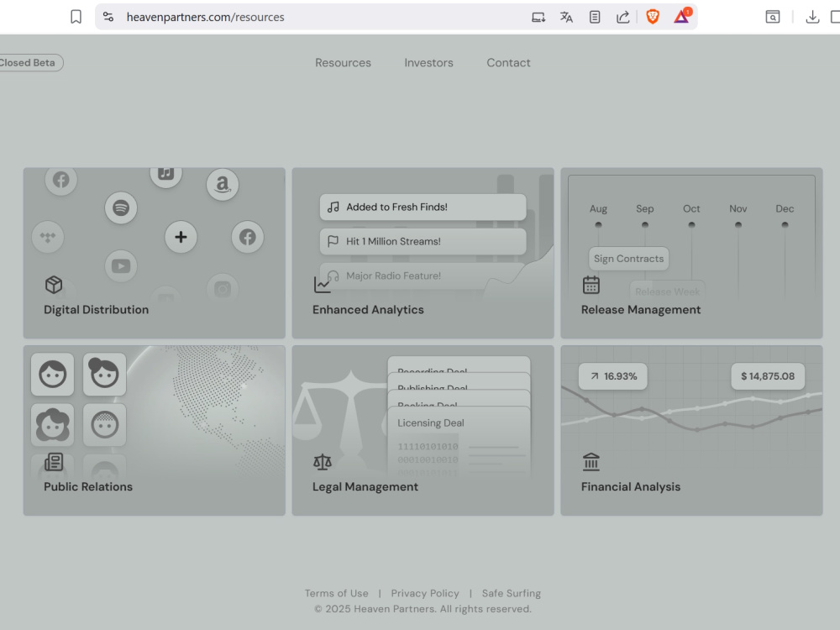The width and height of the screenshot is (840, 630).
Task: Click the Major Radio Feature notification
Action: (x=423, y=276)
